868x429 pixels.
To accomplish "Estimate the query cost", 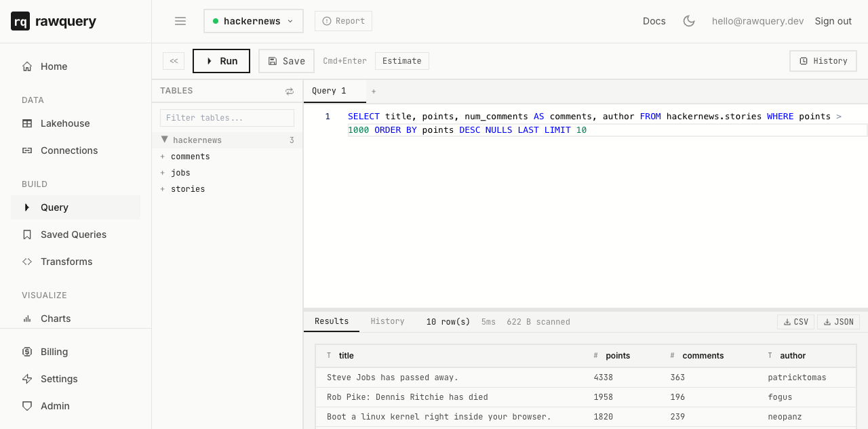I will [402, 61].
